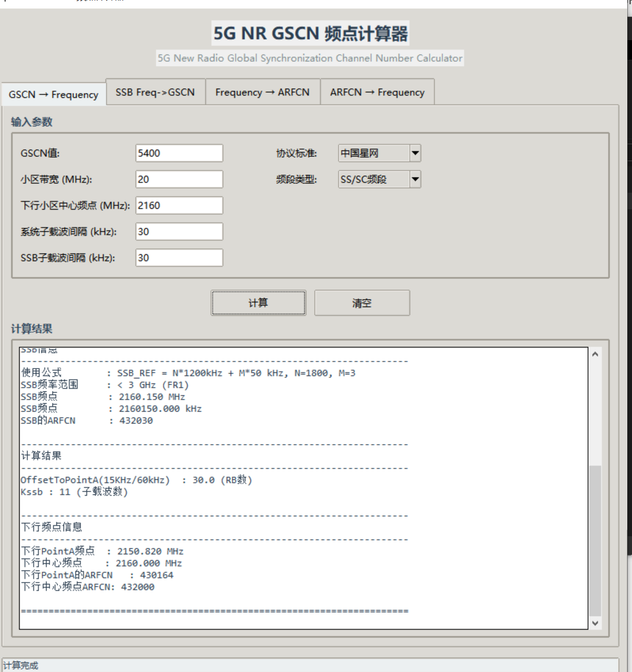Click the scrollbar down arrow in results area

596,623
